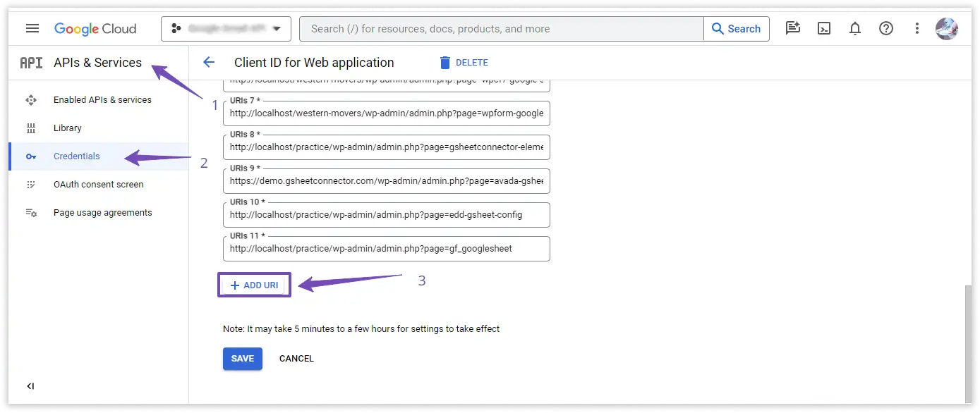980x413 pixels.
Task: Activate the Cloud Shell terminal icon
Action: pyautogui.click(x=823, y=28)
